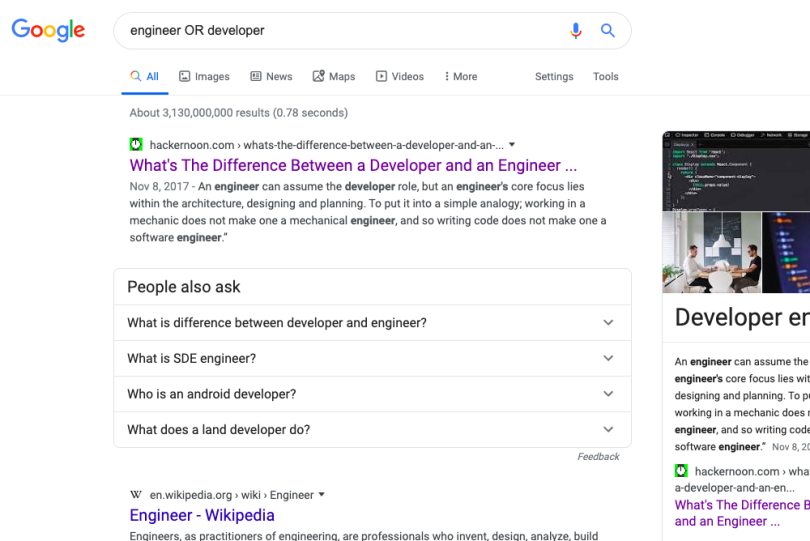Click the 'People also ask' heading

184,287
